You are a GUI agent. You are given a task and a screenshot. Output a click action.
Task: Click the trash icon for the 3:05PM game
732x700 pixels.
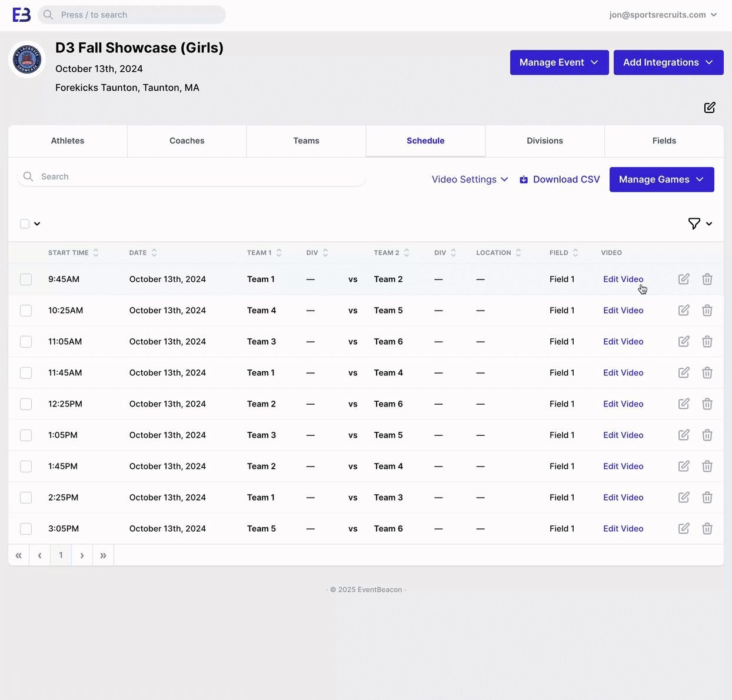(x=707, y=529)
